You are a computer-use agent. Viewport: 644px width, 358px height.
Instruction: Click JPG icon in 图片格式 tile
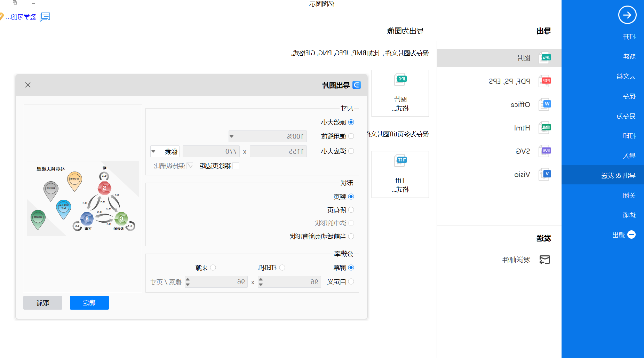click(x=400, y=80)
